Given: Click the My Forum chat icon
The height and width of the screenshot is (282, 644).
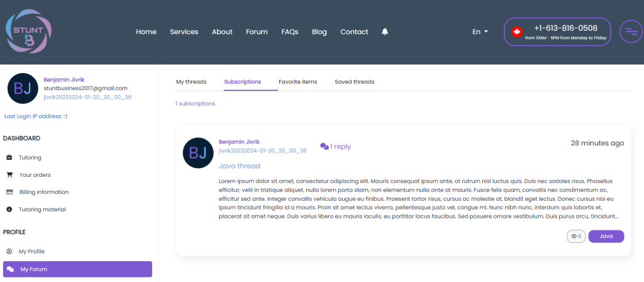Looking at the screenshot, I should click(10, 269).
